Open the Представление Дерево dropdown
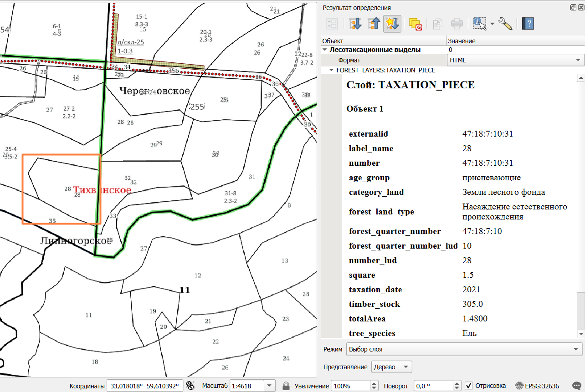Viewport: 585px width, 392px height. point(392,367)
